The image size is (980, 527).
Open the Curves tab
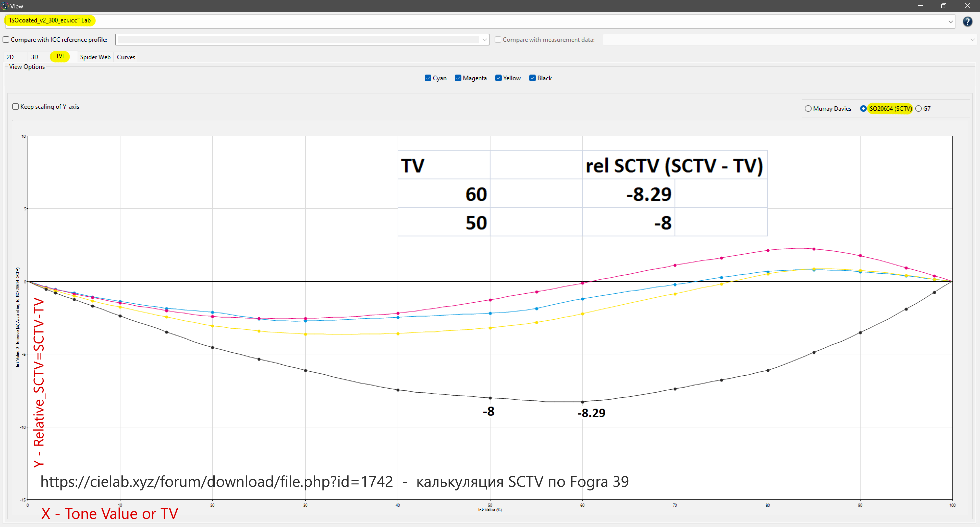pyautogui.click(x=126, y=57)
